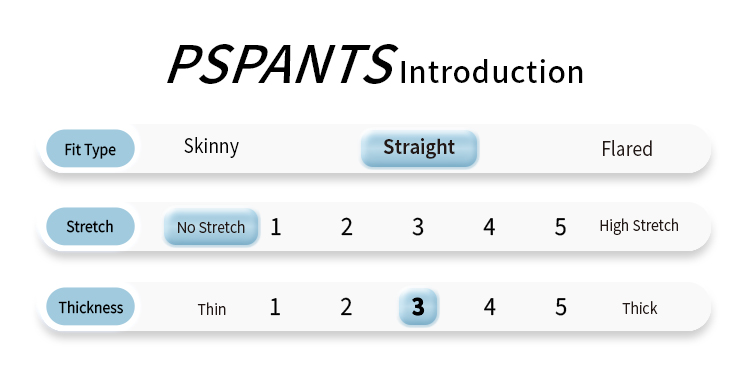This screenshot has width=750, height=383.
Task: Select the Skinny fit option
Action: 211,147
